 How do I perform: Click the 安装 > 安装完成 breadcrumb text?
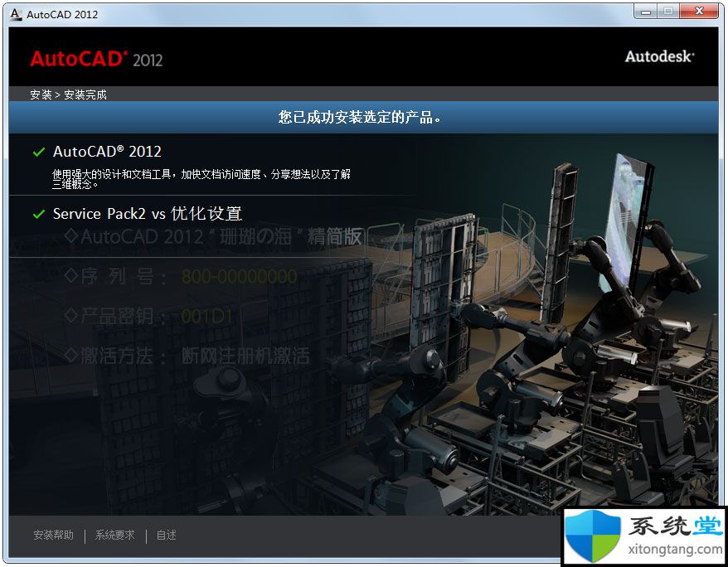click(x=68, y=94)
